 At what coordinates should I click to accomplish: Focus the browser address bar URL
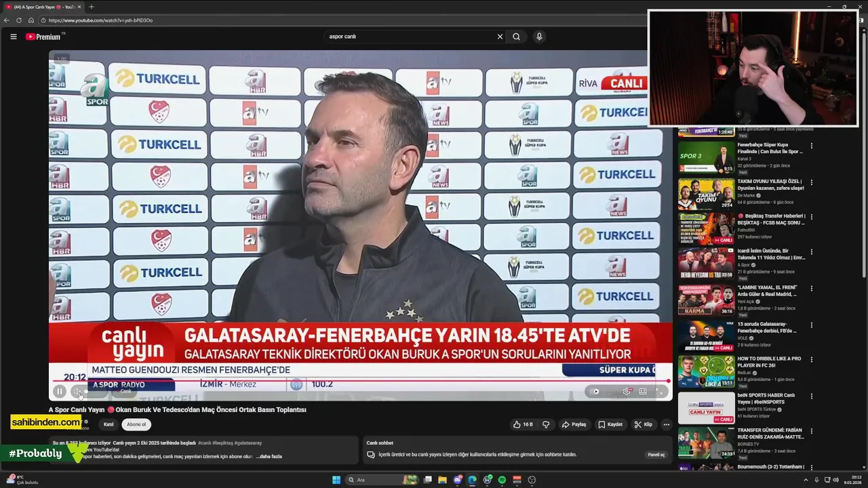[x=100, y=20]
